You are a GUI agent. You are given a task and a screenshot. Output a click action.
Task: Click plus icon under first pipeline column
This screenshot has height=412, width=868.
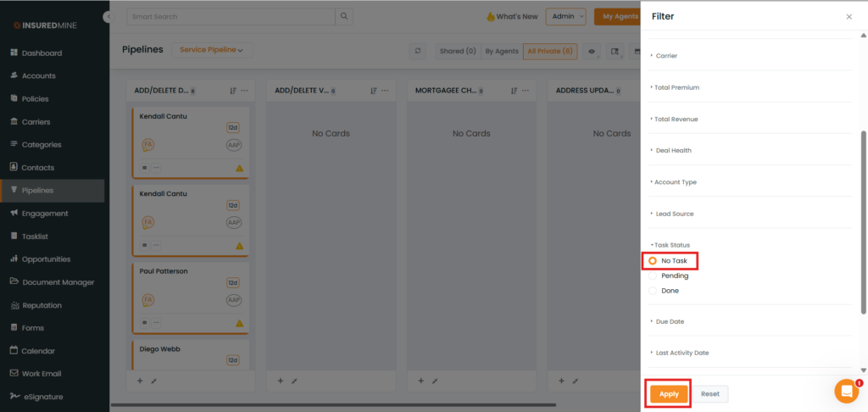pyautogui.click(x=140, y=381)
